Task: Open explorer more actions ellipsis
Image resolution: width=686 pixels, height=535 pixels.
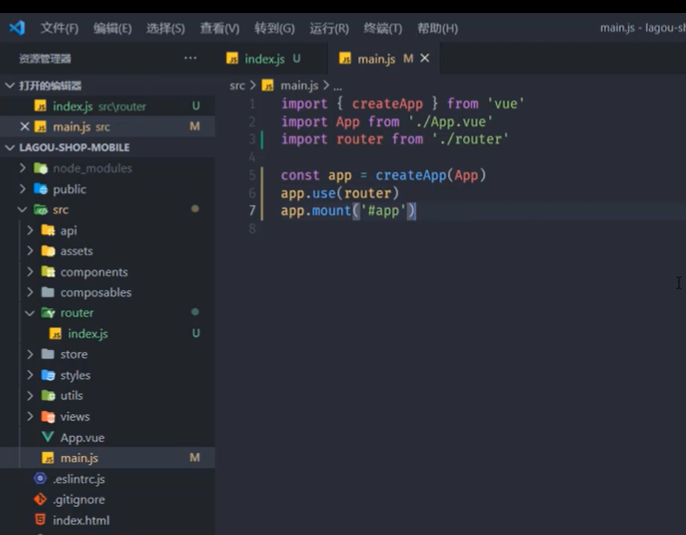Action: tap(190, 58)
